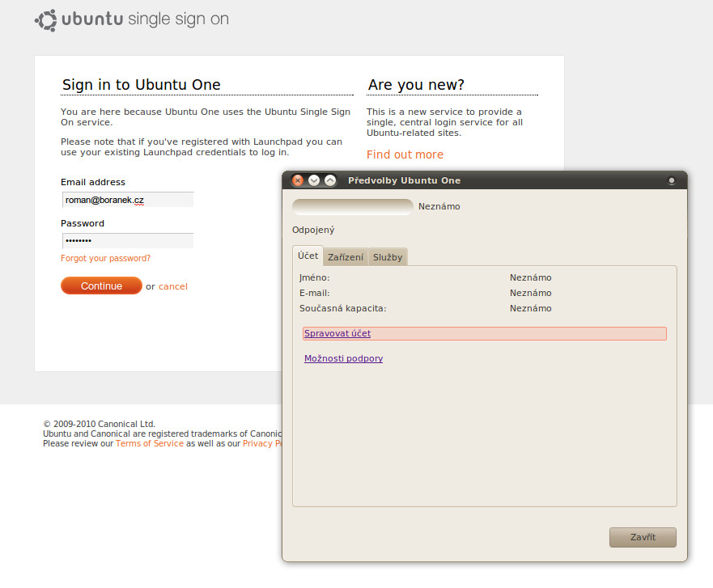Maximize the Předvolby Ubuntu One dialog
This screenshot has height=588, width=713.
coord(330,180)
